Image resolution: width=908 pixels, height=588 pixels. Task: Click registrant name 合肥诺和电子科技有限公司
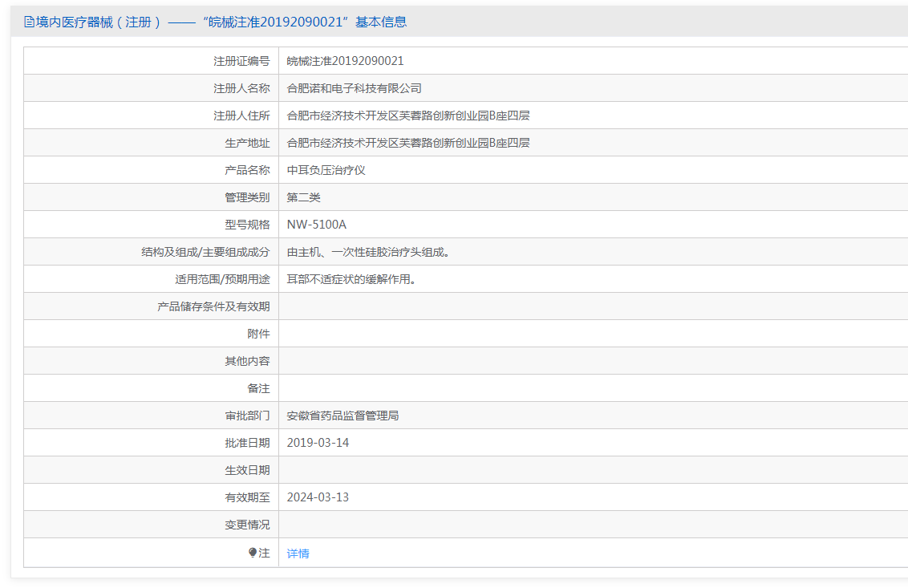[x=354, y=88]
